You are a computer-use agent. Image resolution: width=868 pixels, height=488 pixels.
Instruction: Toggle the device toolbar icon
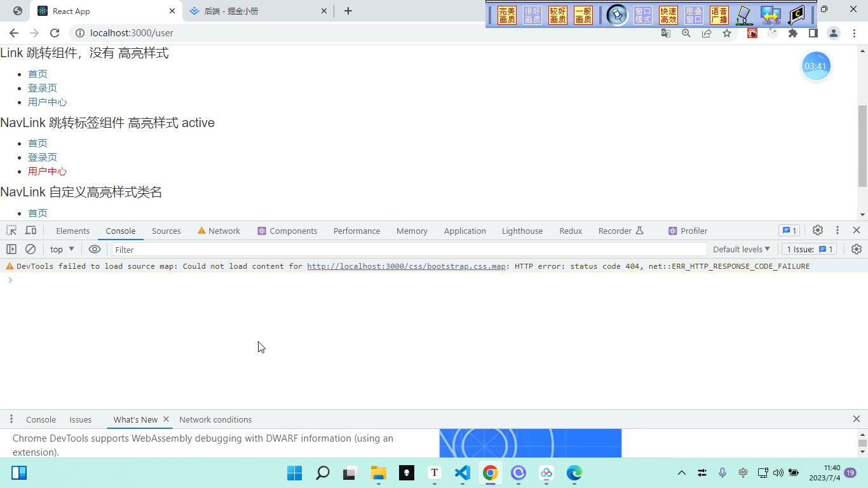click(x=31, y=231)
